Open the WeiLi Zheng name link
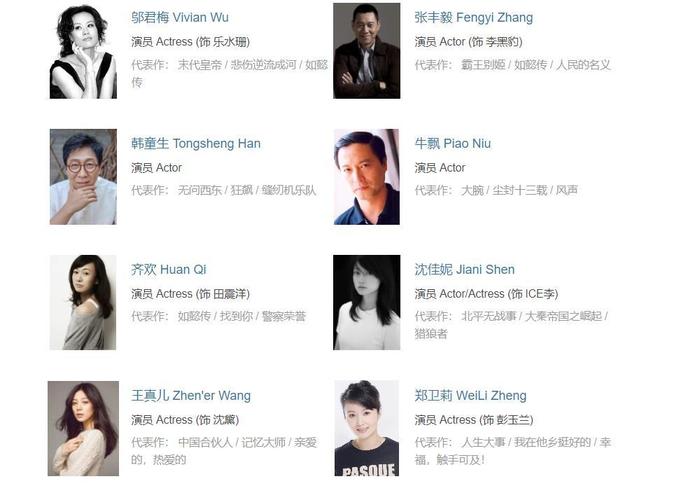 470,396
